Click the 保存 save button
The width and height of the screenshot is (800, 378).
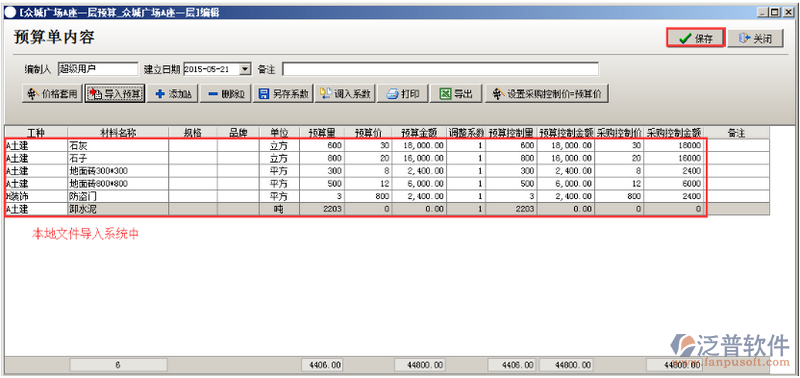pyautogui.click(x=695, y=38)
